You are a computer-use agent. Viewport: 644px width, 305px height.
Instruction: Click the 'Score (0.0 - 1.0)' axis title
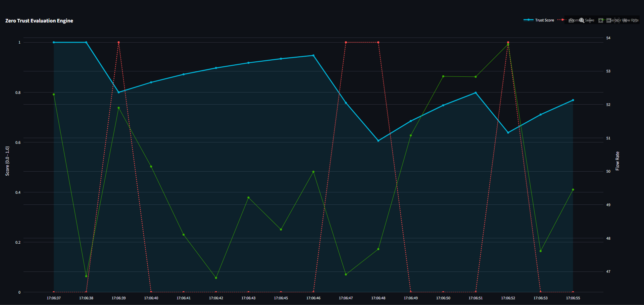tap(7, 161)
